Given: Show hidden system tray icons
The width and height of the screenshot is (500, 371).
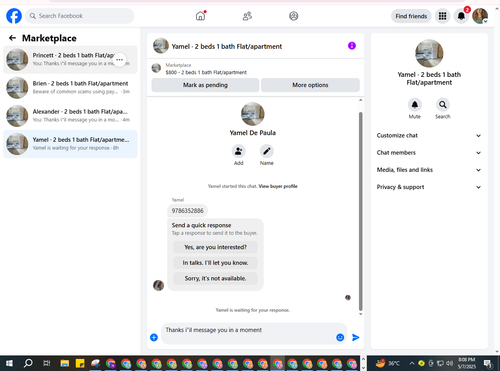Looking at the screenshot, I should click(412, 363).
